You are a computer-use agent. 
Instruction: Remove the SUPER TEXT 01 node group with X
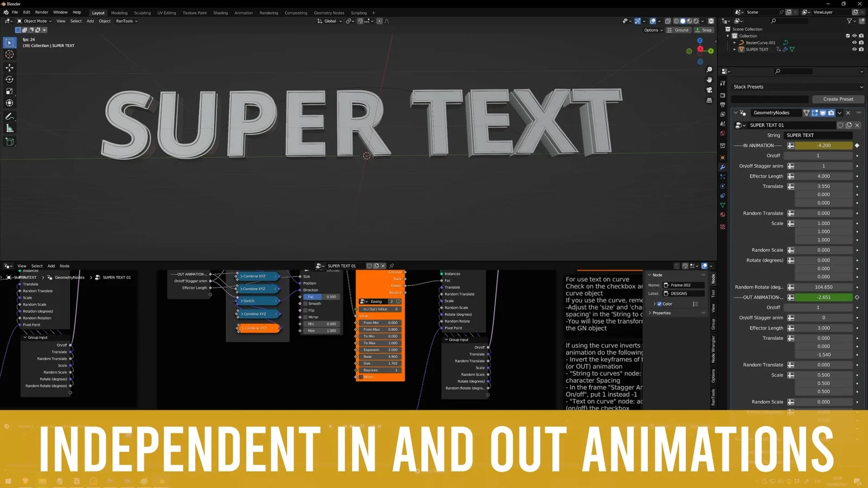coord(857,125)
